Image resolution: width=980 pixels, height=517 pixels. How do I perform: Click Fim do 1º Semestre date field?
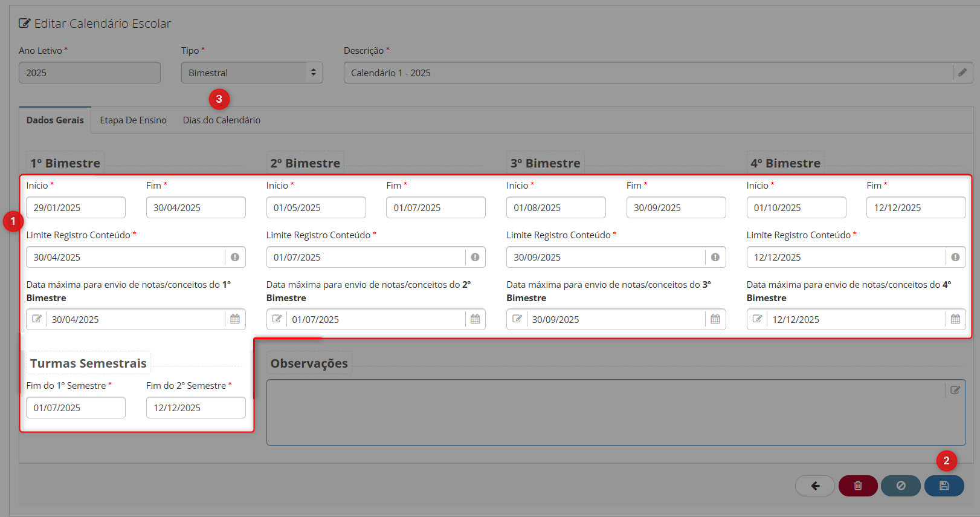point(76,408)
